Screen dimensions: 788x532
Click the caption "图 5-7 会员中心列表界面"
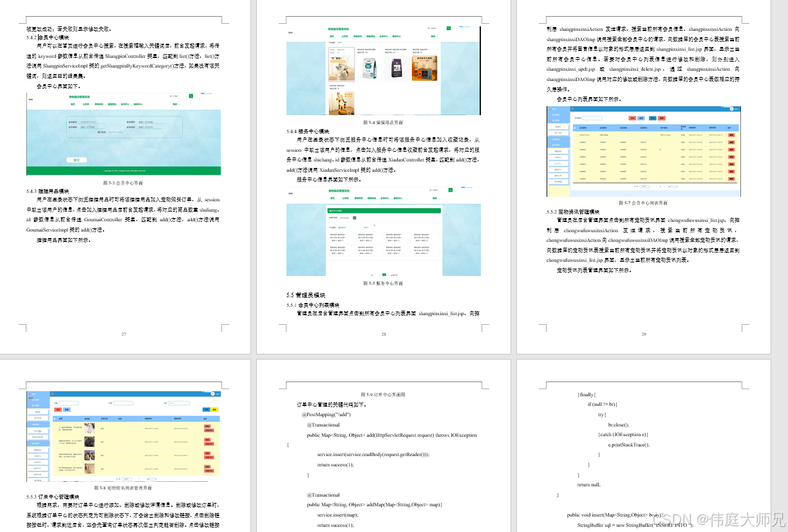(x=644, y=203)
